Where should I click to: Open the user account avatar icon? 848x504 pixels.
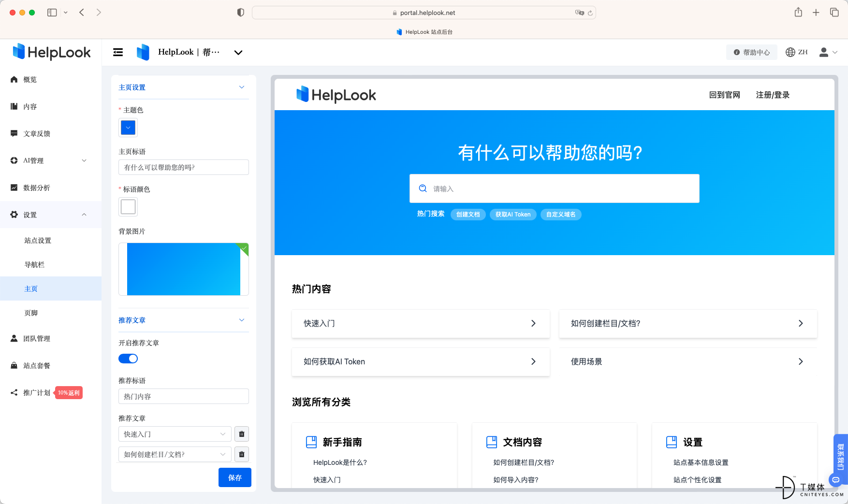coord(824,52)
